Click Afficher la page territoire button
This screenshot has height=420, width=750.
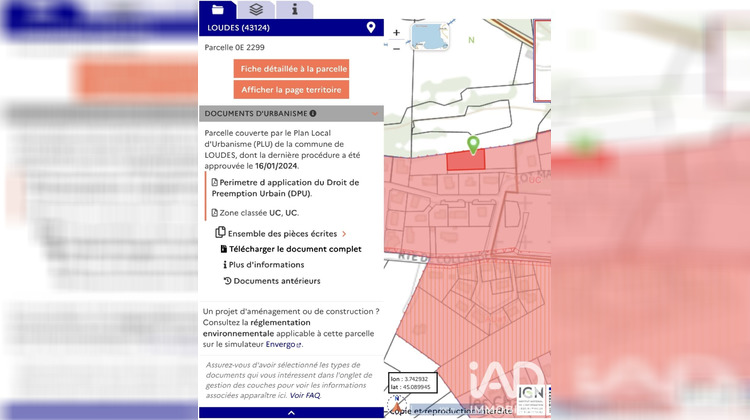click(x=291, y=89)
